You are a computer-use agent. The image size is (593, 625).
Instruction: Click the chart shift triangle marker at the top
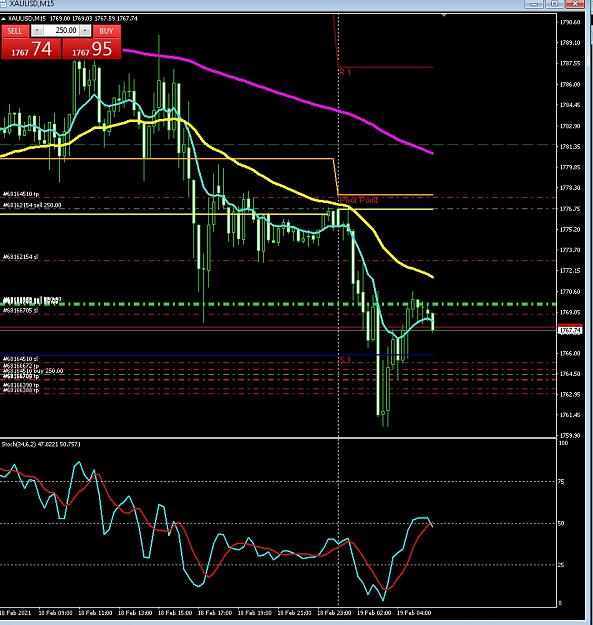tap(444, 15)
